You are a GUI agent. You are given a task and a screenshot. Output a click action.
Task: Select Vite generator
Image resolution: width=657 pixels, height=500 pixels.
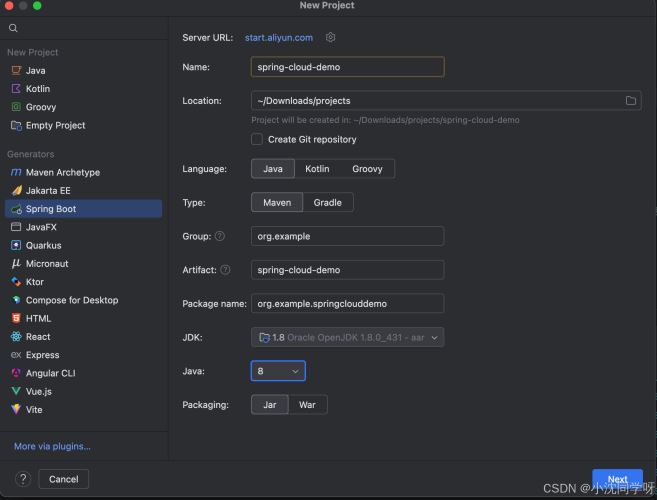point(83,409)
